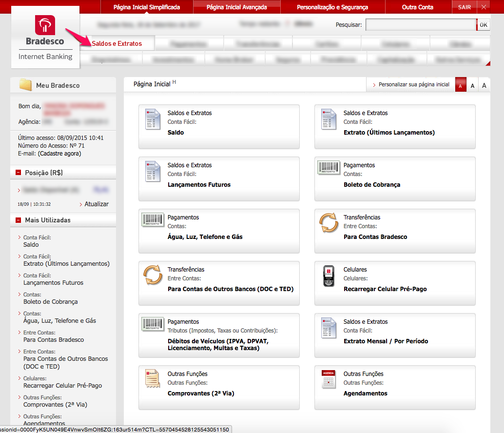The width and height of the screenshot is (504, 433).
Task: Open main panel Lançamentos Futuros title
Action: pyautogui.click(x=199, y=184)
